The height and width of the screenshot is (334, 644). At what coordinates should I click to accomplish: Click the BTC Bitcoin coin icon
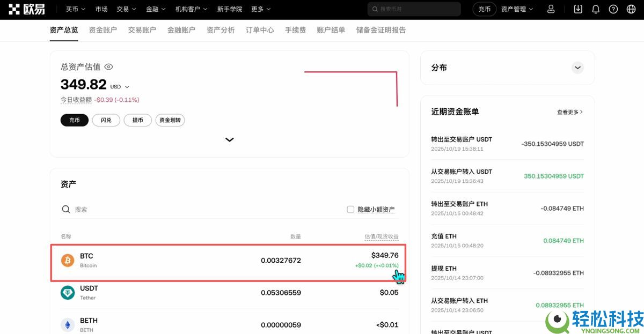pos(67,261)
